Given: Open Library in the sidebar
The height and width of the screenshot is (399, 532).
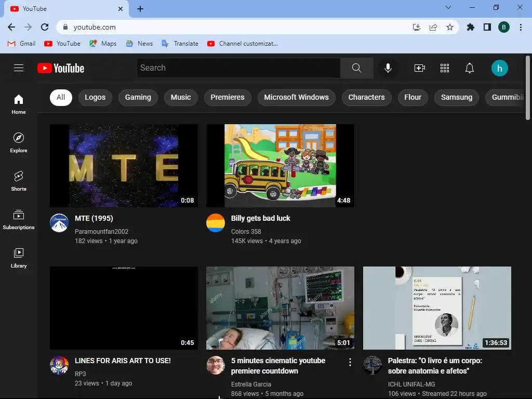Looking at the screenshot, I should point(19,258).
